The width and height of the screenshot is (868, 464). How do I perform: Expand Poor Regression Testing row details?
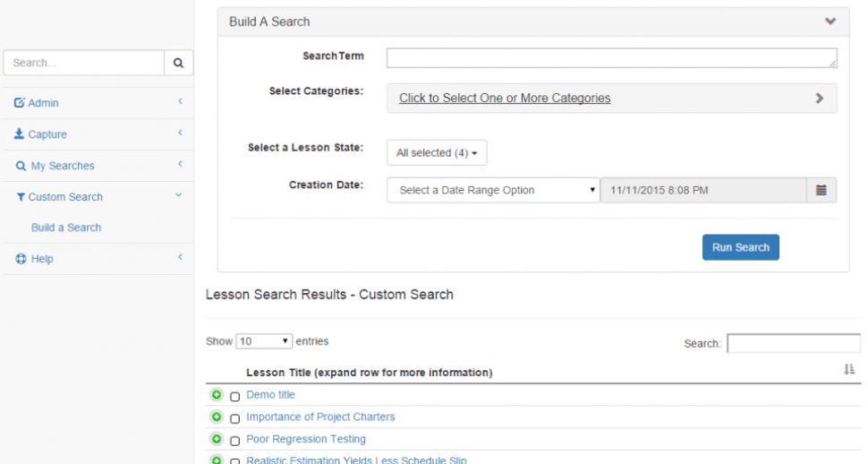216,440
